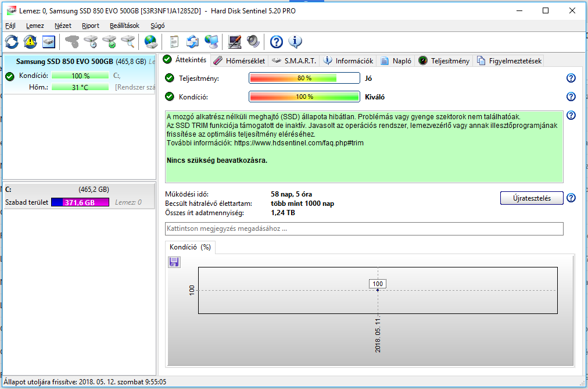The height and width of the screenshot is (389, 588).
Task: Click help icon next to Kondíció bar
Action: point(571,97)
